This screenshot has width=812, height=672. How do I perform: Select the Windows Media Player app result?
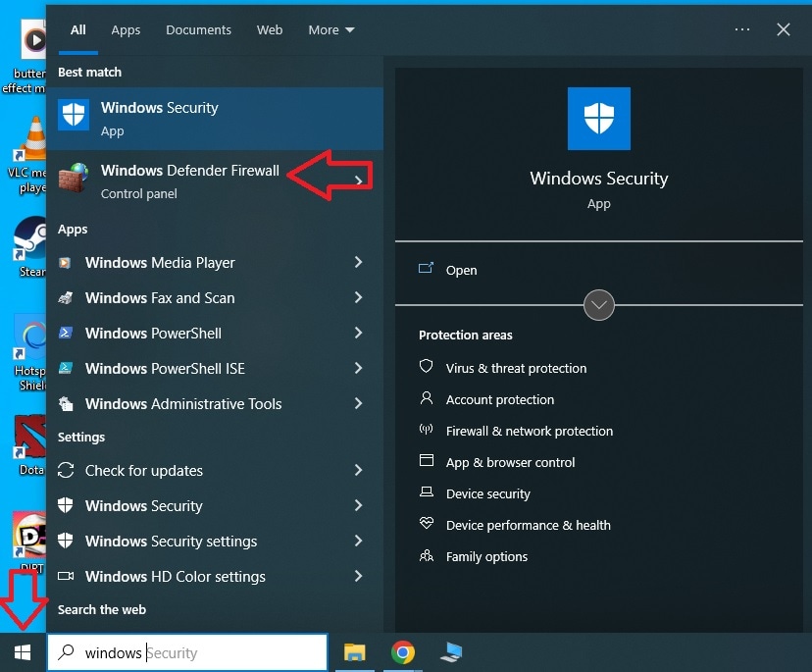tap(215, 263)
